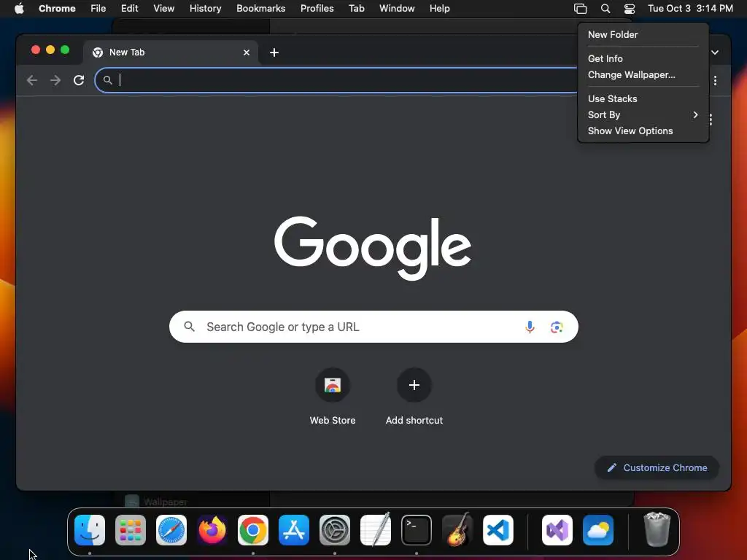
Task: Open Terminal from the Dock
Action: click(417, 530)
